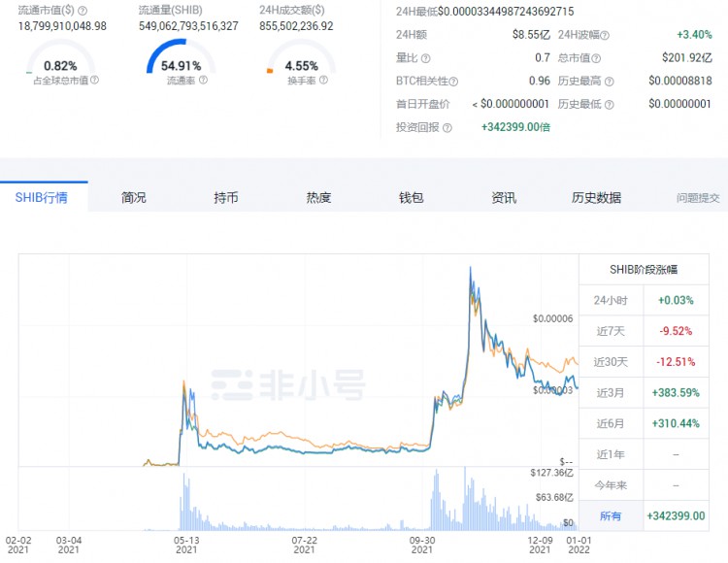Screen dimensions: 728x563
Task: Open the 热度 tab
Action: [318, 197]
